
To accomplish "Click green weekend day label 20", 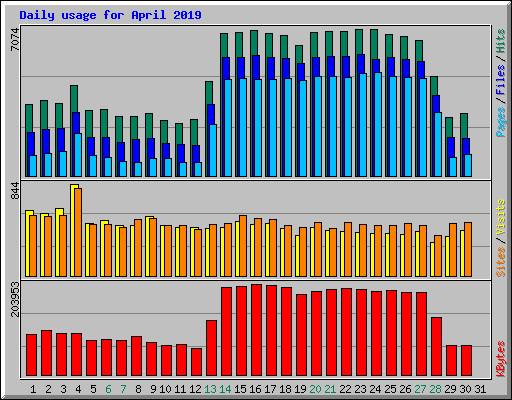I will tap(315, 389).
